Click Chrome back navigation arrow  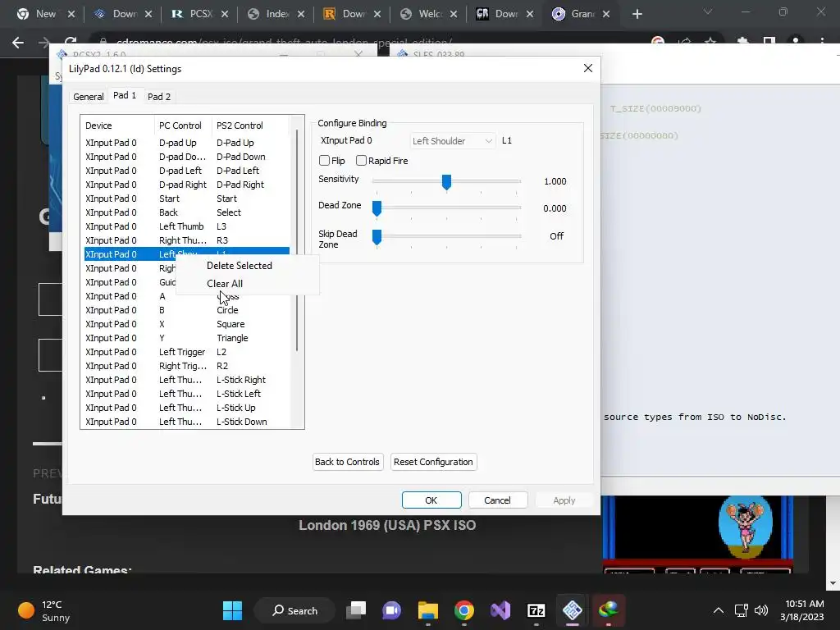click(x=18, y=43)
